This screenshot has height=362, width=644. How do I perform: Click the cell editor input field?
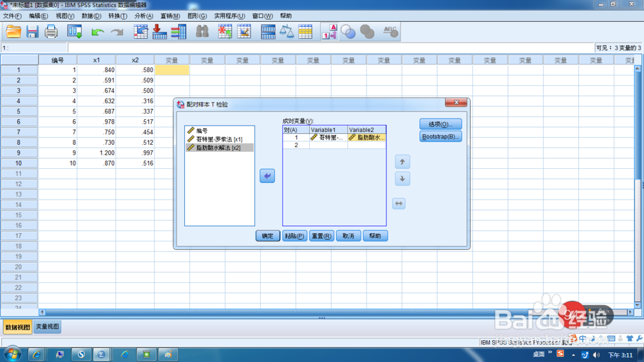pos(330,48)
